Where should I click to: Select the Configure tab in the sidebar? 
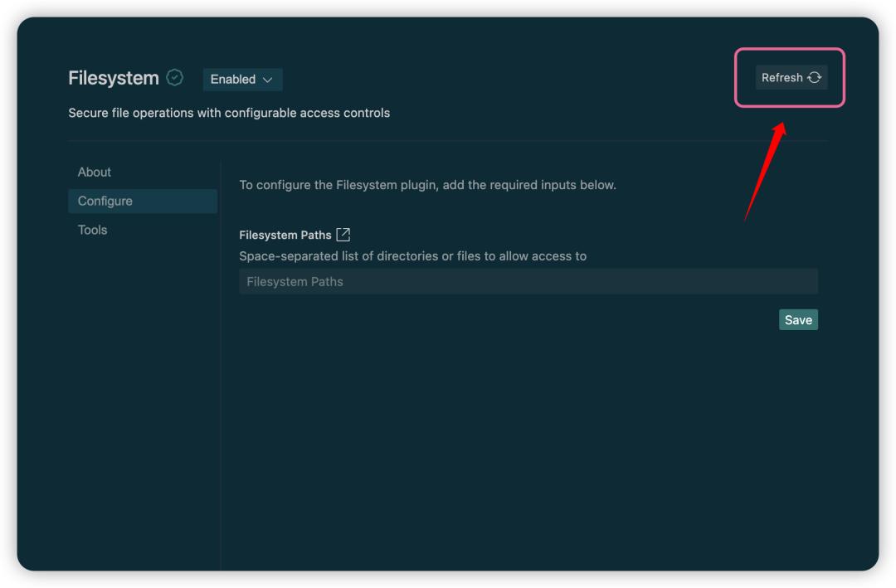[105, 202]
